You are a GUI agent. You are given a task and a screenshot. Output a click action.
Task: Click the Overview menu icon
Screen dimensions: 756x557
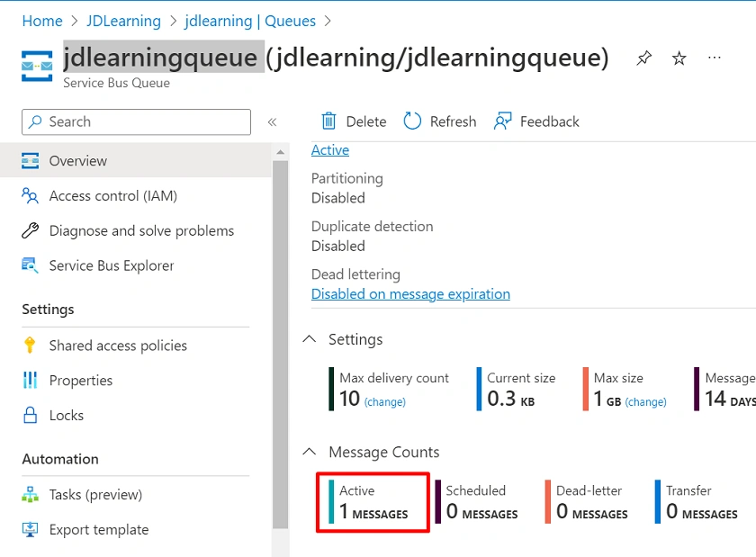pyautogui.click(x=30, y=160)
